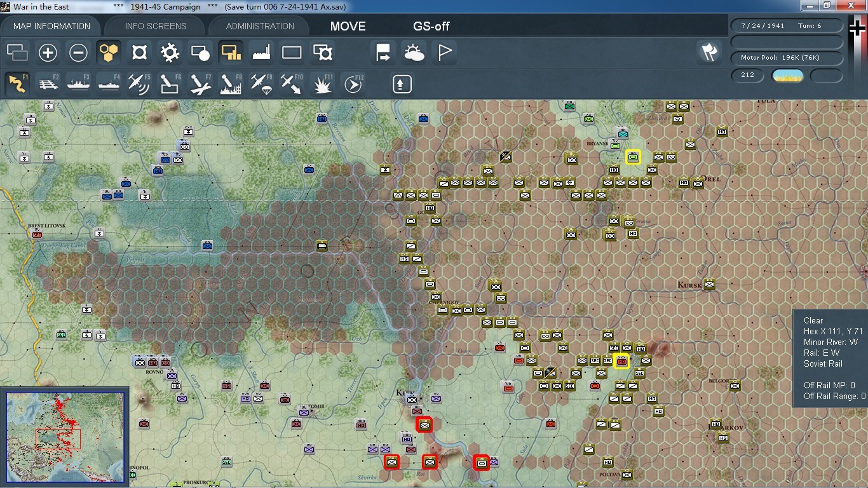Screen dimensions: 868x488
Task: Click the stacked windows map icon
Action: point(17,53)
